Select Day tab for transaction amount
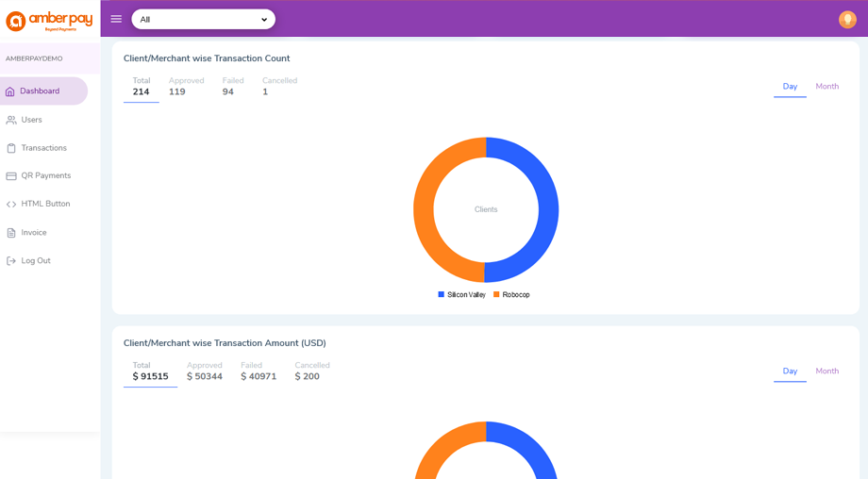This screenshot has height=479, width=868. 790,372
